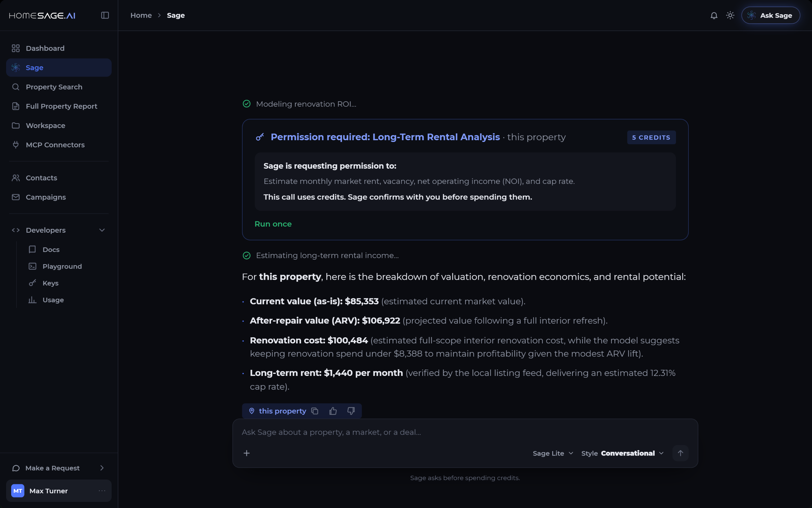812x508 pixels.
Task: Click the Campaigns envelope icon
Action: tap(16, 197)
